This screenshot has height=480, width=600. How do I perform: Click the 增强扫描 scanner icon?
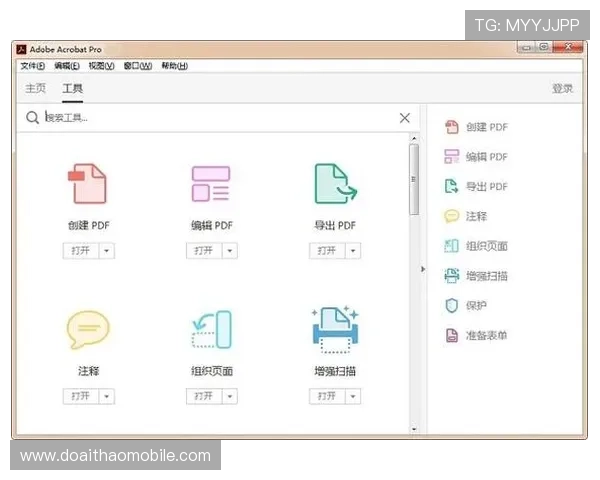[x=335, y=330]
